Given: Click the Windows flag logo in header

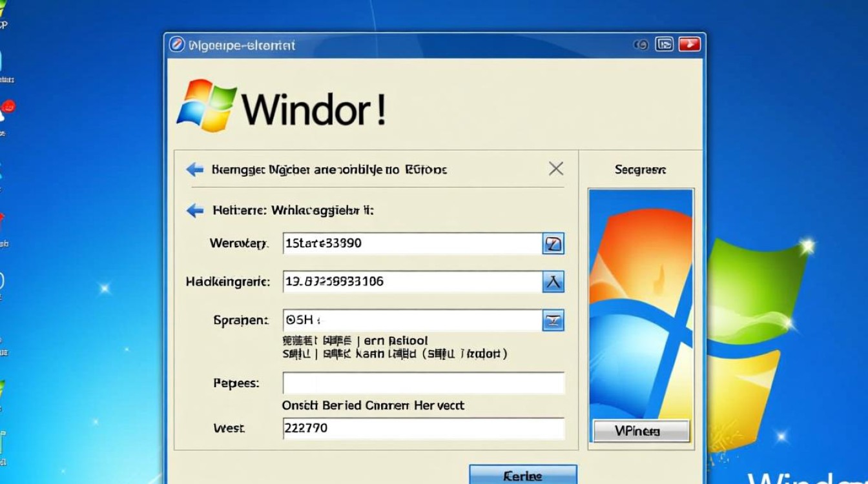Looking at the screenshot, I should point(206,105).
